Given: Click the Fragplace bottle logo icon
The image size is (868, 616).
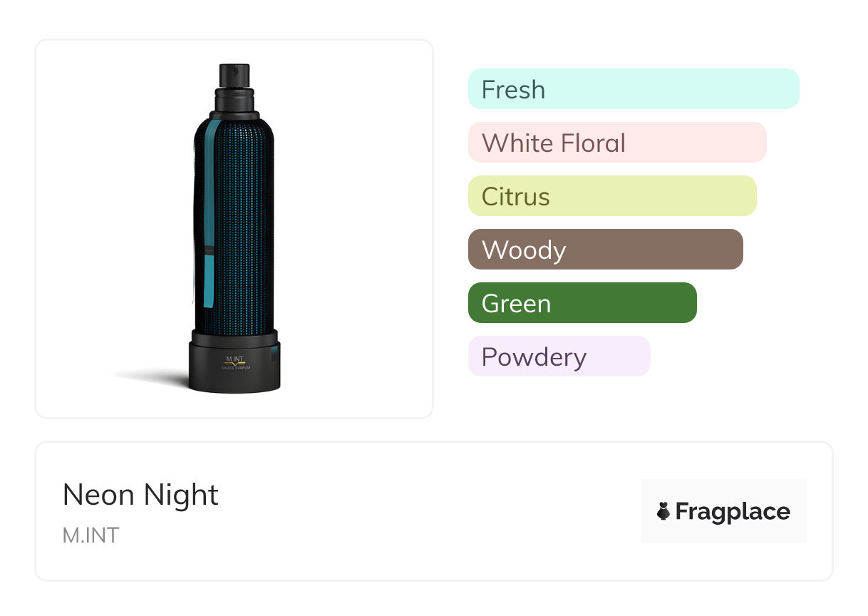Looking at the screenshot, I should tap(663, 511).
